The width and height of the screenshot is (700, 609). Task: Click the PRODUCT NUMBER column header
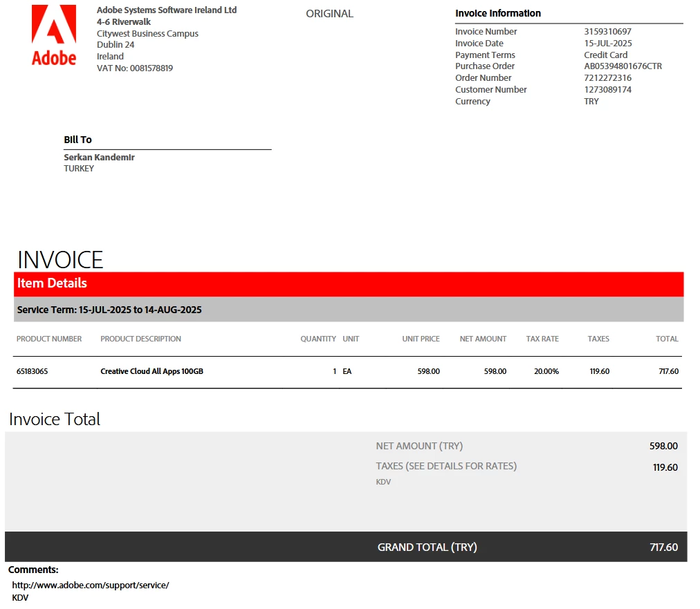tap(49, 339)
